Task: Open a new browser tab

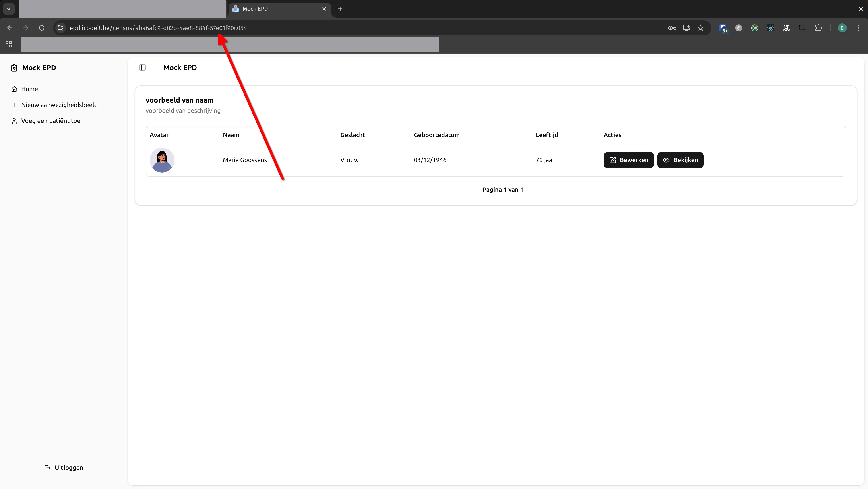Action: pyautogui.click(x=340, y=9)
